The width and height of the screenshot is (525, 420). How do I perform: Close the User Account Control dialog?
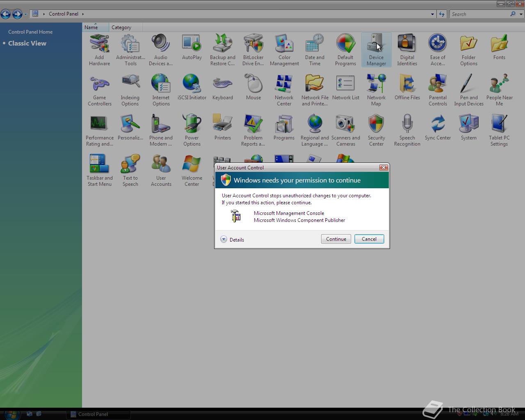pyautogui.click(x=383, y=167)
